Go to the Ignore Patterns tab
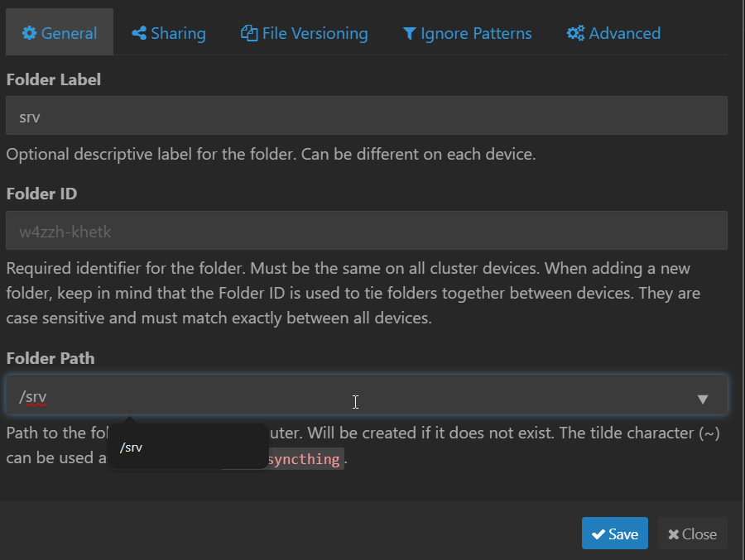Viewport: 745px width, 560px height. (467, 33)
